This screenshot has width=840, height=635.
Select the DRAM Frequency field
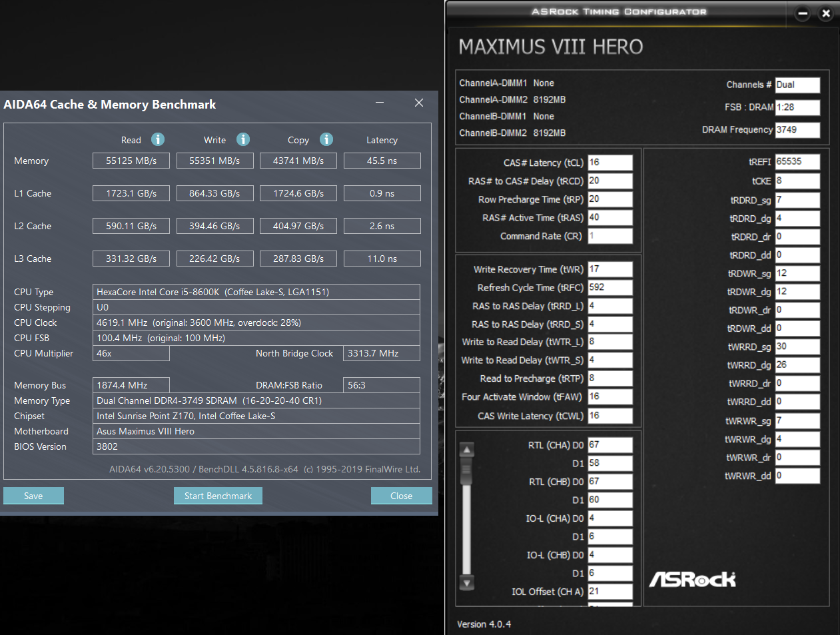797,130
